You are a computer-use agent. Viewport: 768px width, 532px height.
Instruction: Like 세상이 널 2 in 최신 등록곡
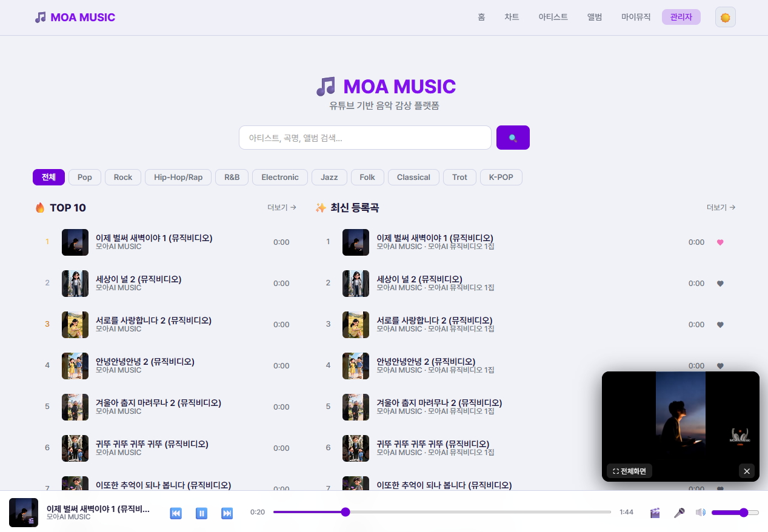(720, 284)
